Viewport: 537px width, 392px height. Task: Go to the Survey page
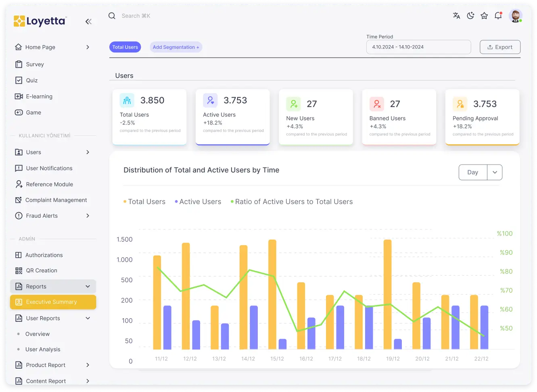(35, 64)
